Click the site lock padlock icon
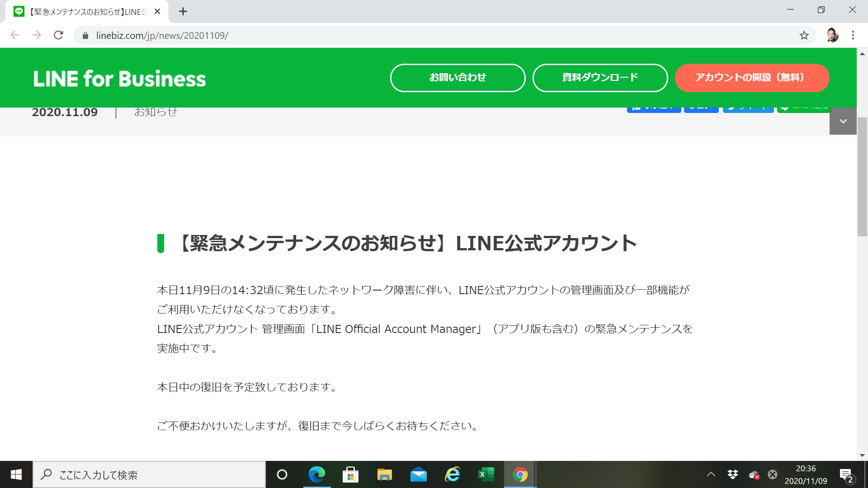This screenshot has width=868, height=488. pos(85,36)
